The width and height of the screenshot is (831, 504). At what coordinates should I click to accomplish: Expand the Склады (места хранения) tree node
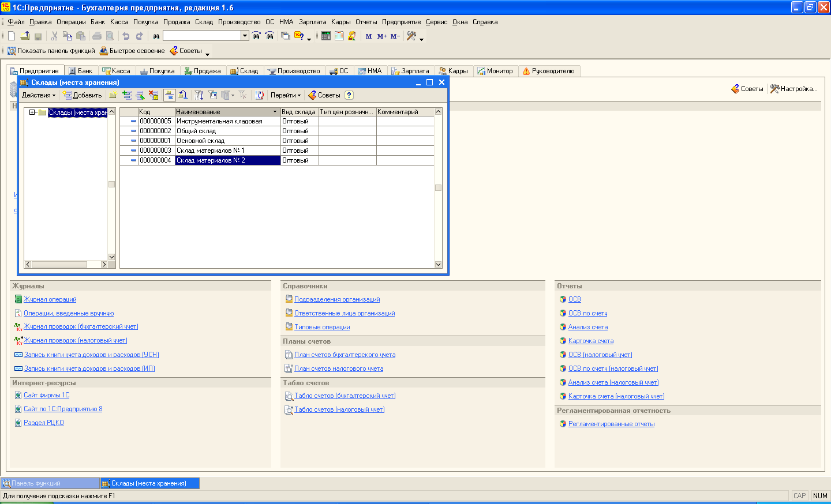point(32,112)
